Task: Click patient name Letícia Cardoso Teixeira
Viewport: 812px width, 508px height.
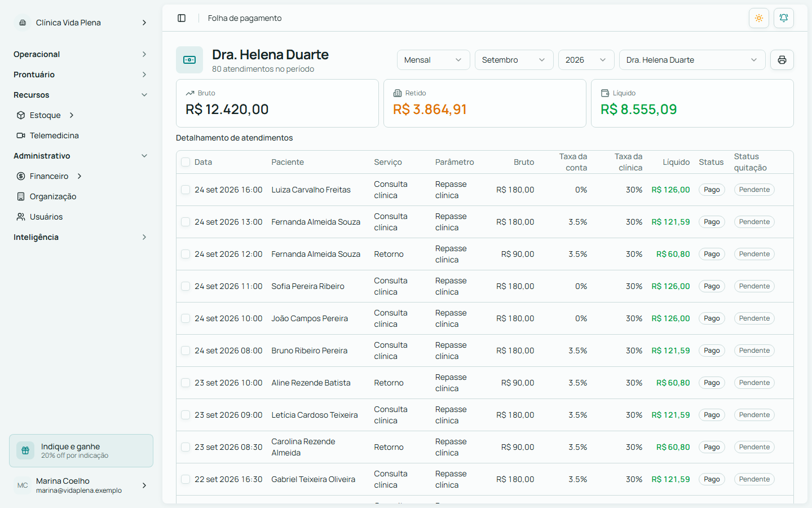Action: tap(315, 415)
